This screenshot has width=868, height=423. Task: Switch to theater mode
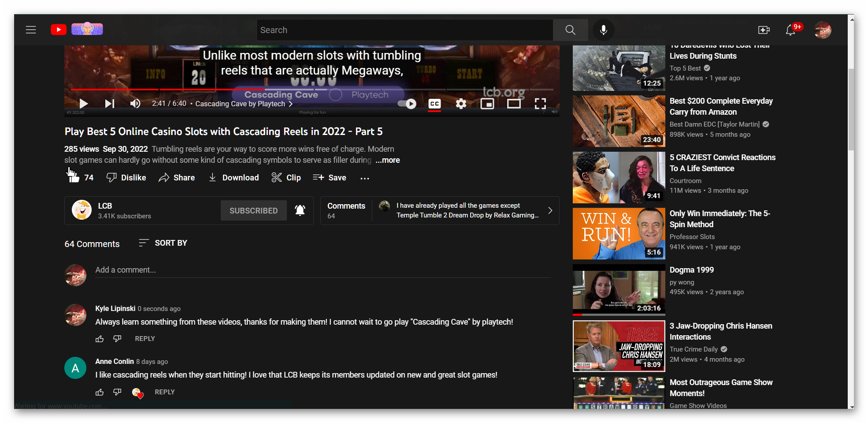tap(514, 104)
